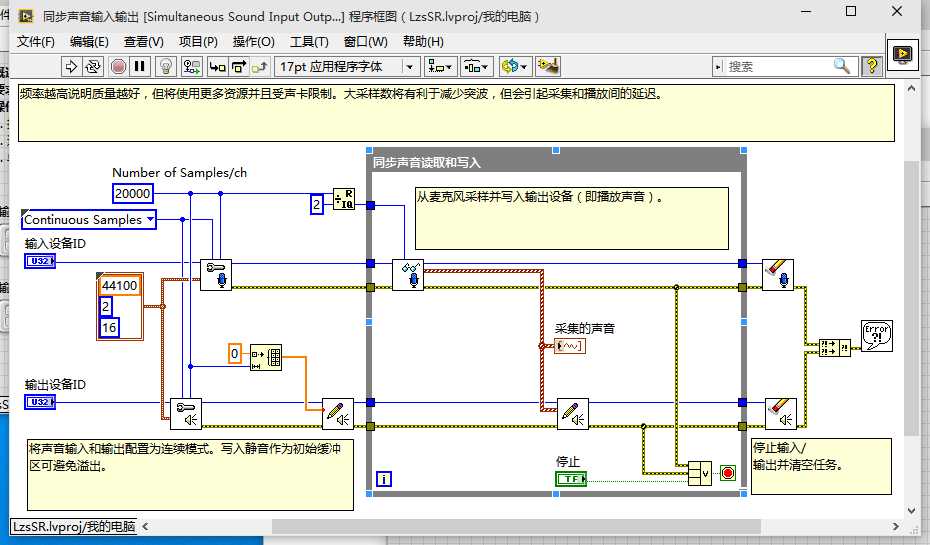930x545 pixels.
Task: Select the Sound Output Clear node
Action: pos(781,413)
